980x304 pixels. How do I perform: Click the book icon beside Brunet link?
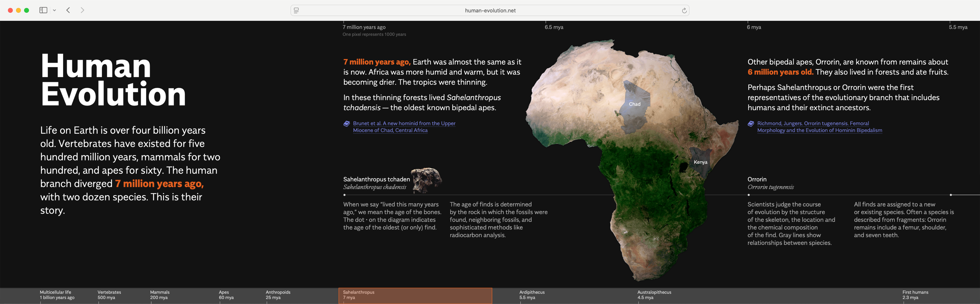coord(347,124)
